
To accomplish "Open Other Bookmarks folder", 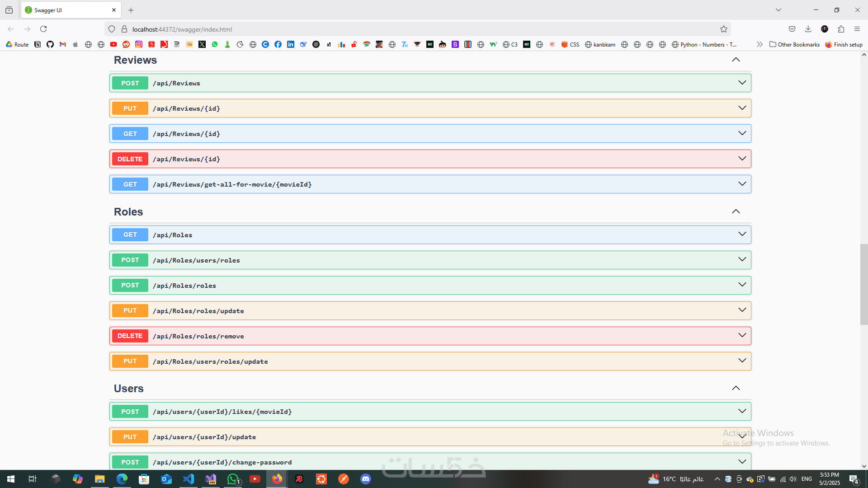I will [x=794, y=44].
